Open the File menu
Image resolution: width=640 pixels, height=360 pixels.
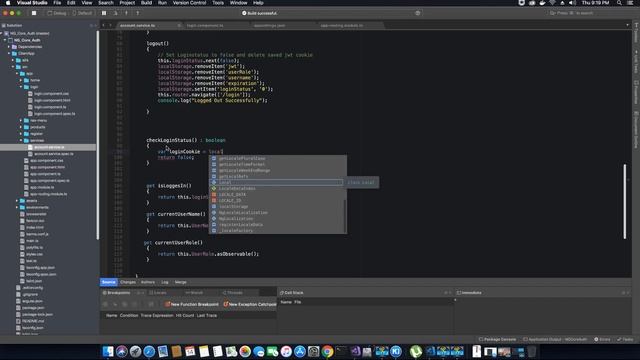coord(57,3)
